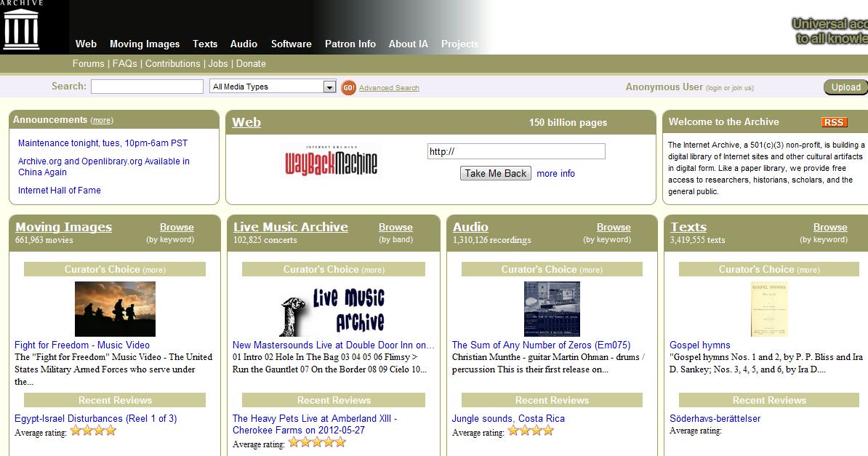Image resolution: width=868 pixels, height=456 pixels.
Task: Click the Gospel hymns book cover thumbnail
Action: 769,308
